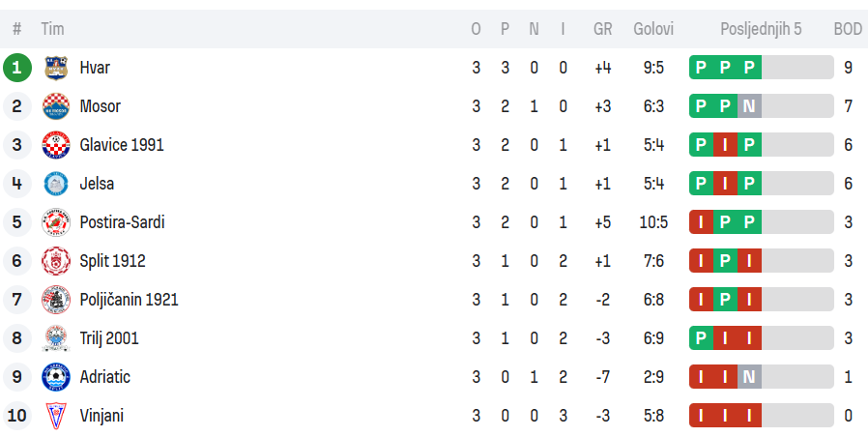Click Hvar's green position 1 badge
868x437 pixels.
[x=17, y=68]
